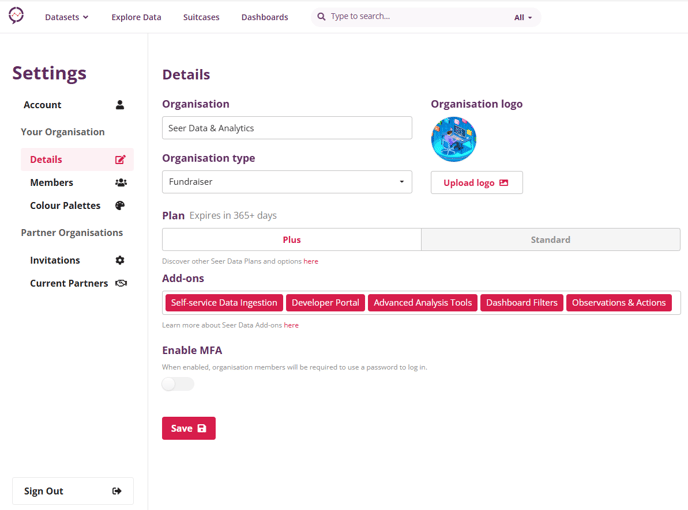Open the Organisation type Fundraiser dropdown
Viewport: 688px width, 510px height.
coord(287,182)
